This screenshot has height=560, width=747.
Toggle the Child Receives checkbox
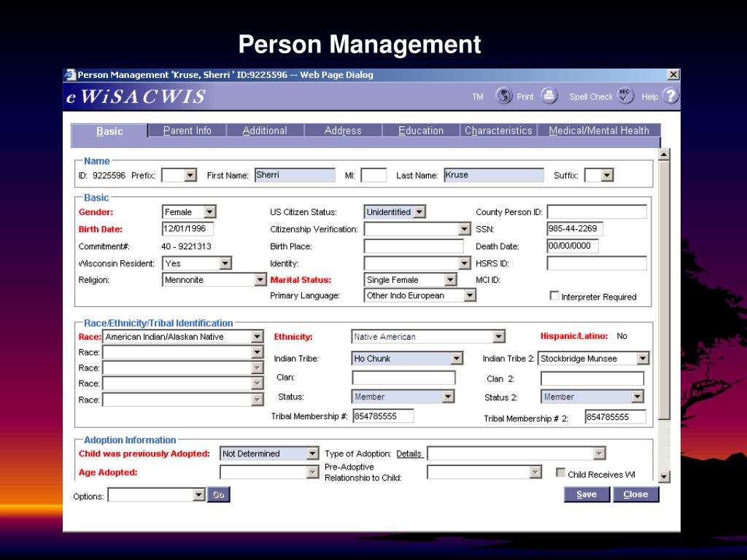tap(561, 473)
